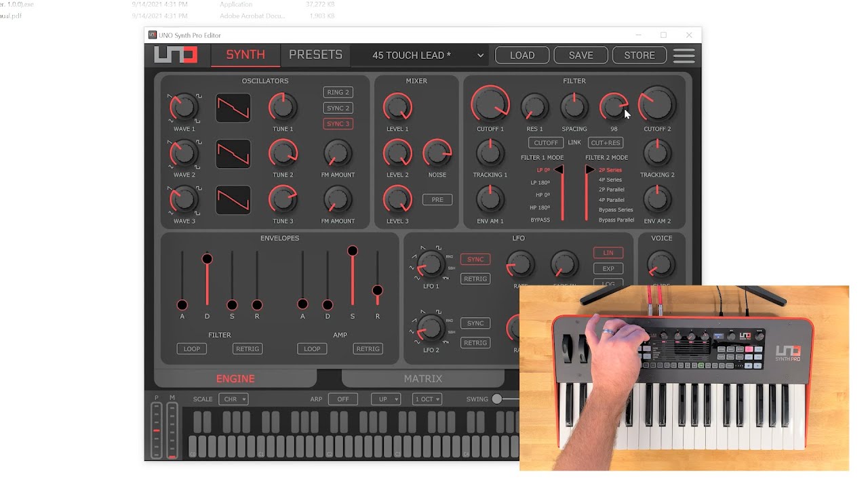Image resolution: width=868 pixels, height=488 pixels.
Task: Toggle LFO 2 RETRIG button
Action: point(475,342)
